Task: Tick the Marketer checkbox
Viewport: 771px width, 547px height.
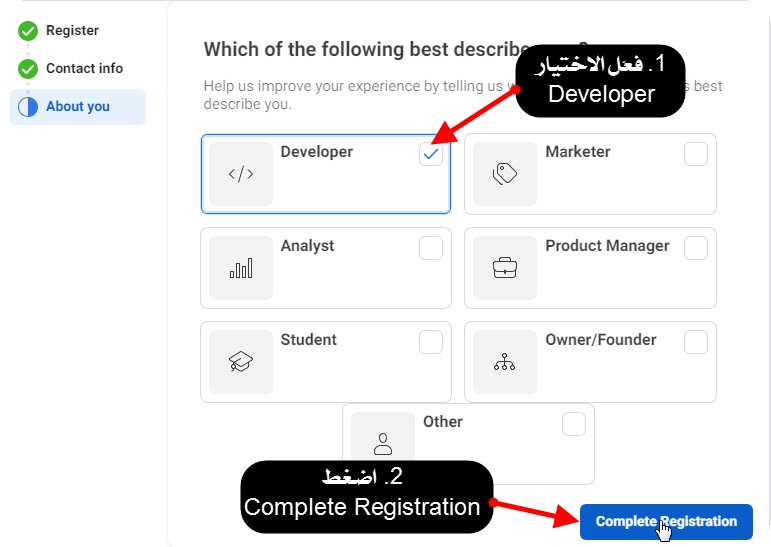Action: click(x=695, y=154)
